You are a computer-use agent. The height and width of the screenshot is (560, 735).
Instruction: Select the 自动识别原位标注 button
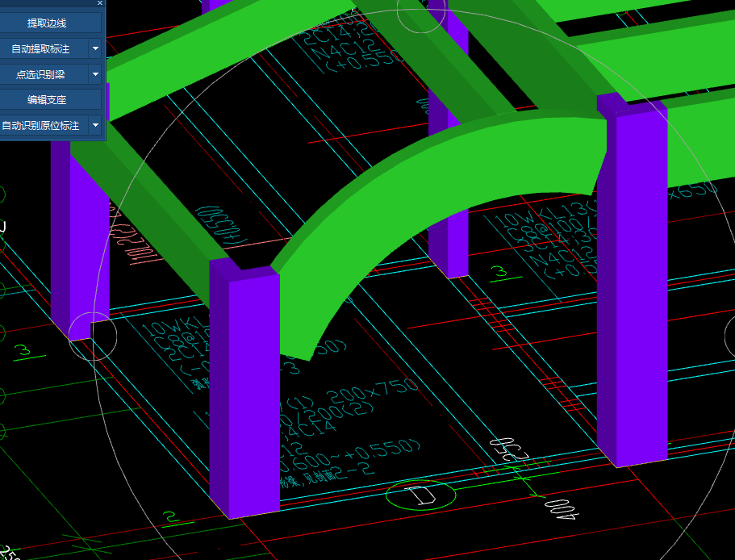coord(44,126)
